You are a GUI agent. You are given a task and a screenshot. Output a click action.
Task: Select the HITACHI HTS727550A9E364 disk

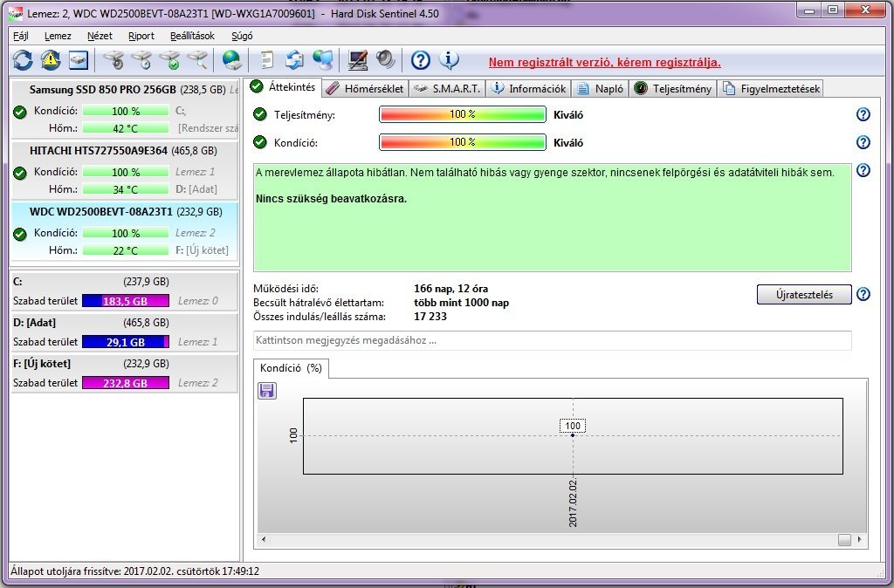pyautogui.click(x=125, y=170)
